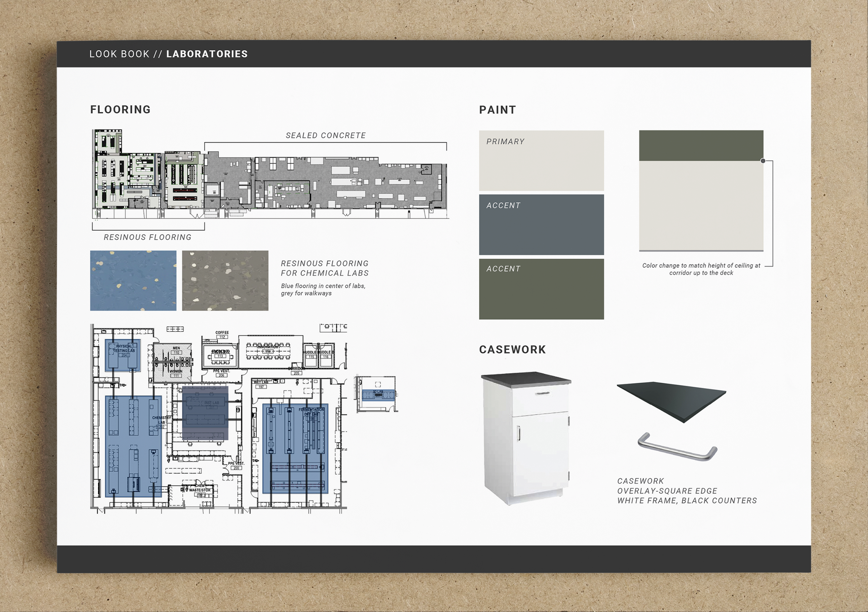Pick the grey resinous flooring swatch
The width and height of the screenshot is (868, 612).
point(225,280)
